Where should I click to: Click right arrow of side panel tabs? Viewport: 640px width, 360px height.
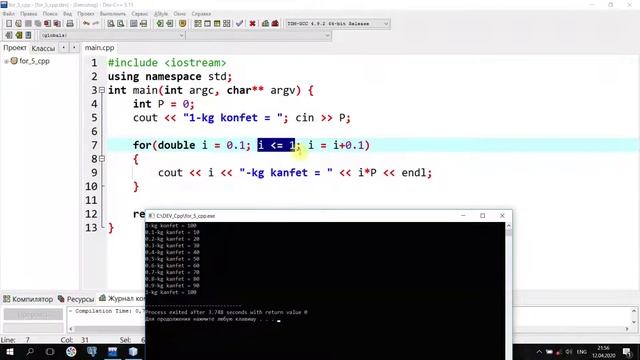(74, 48)
